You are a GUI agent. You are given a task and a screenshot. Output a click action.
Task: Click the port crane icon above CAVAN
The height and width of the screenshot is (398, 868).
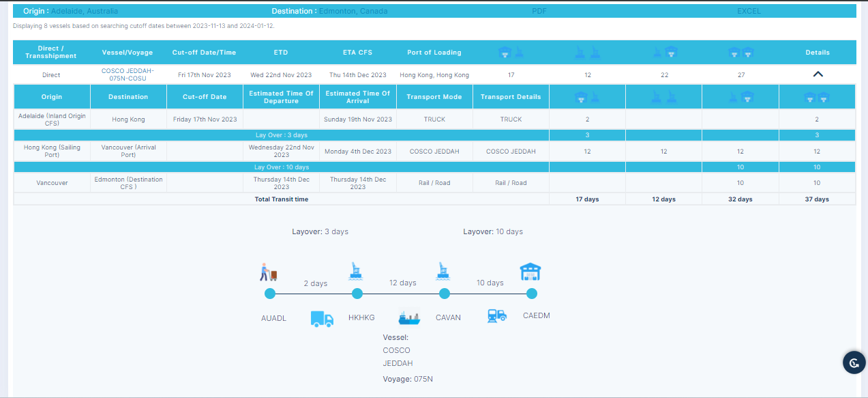[444, 272]
